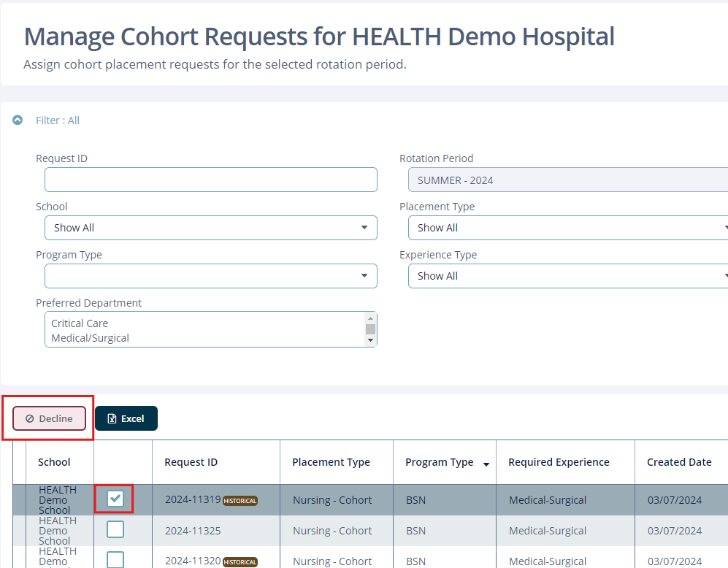Collapse the filter section using the circular chevron icon

pos(18,120)
